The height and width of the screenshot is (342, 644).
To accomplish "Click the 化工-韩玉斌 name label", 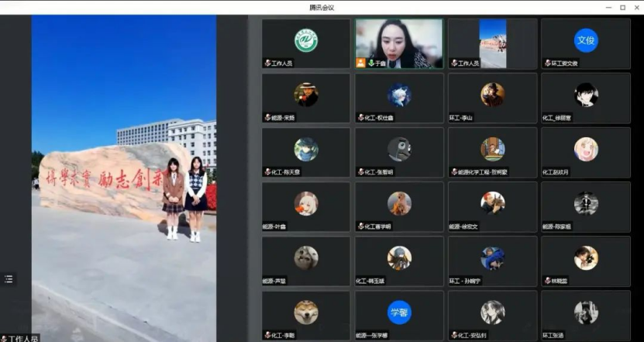I will [x=370, y=282].
